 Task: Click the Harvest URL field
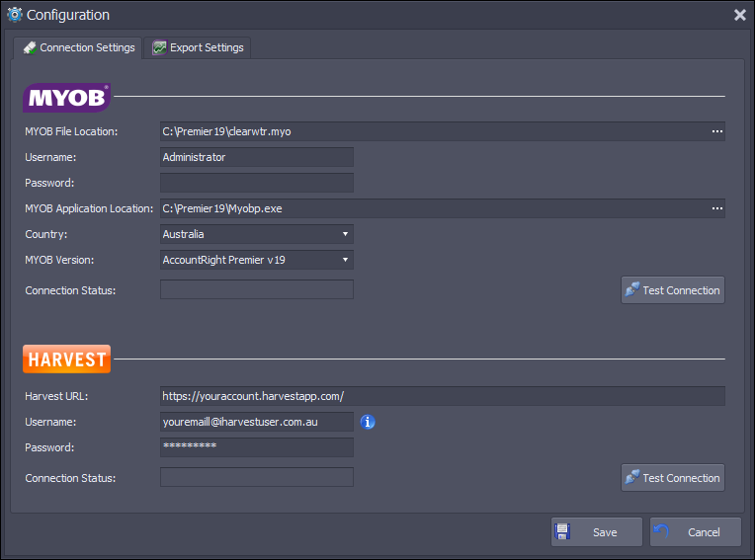(x=443, y=396)
